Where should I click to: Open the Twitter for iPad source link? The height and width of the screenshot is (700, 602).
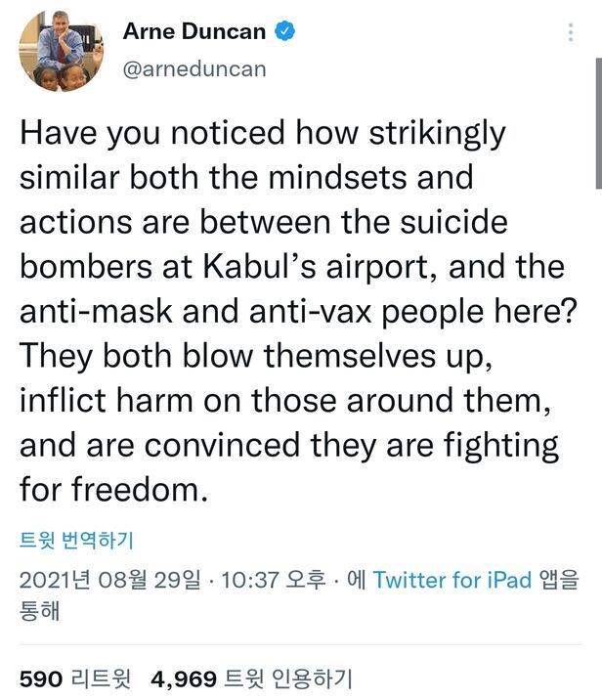[452, 580]
